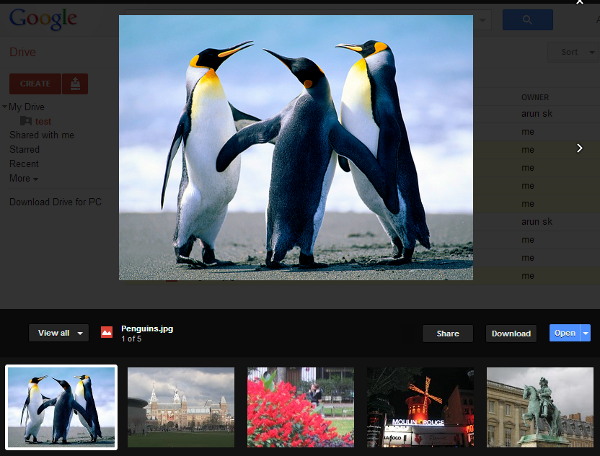This screenshot has height=456, width=600.
Task: Click the search box dropdown arrow
Action: pos(483,20)
